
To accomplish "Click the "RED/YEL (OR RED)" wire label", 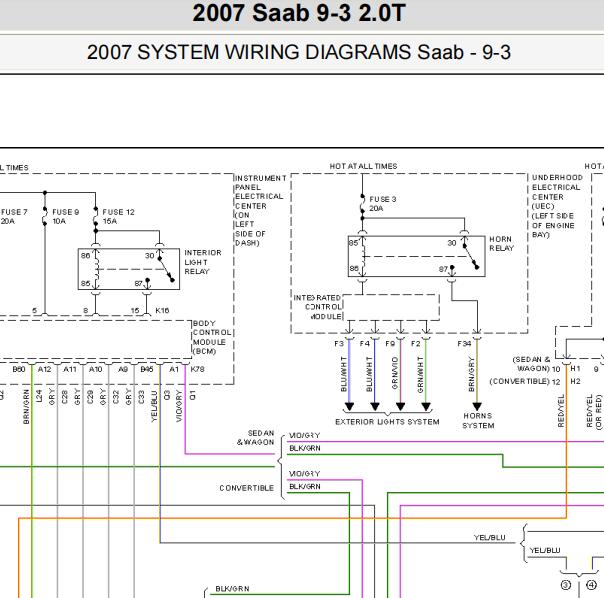I will (594, 411).
